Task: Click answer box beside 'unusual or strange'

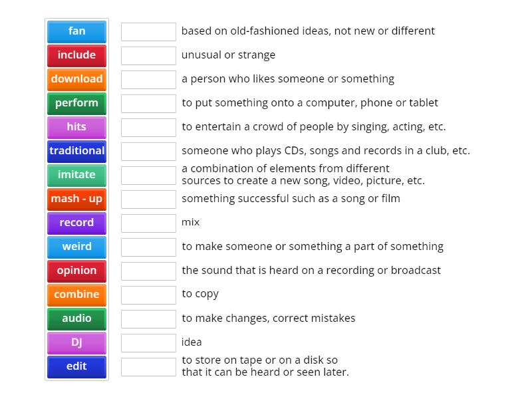Action: tap(148, 55)
